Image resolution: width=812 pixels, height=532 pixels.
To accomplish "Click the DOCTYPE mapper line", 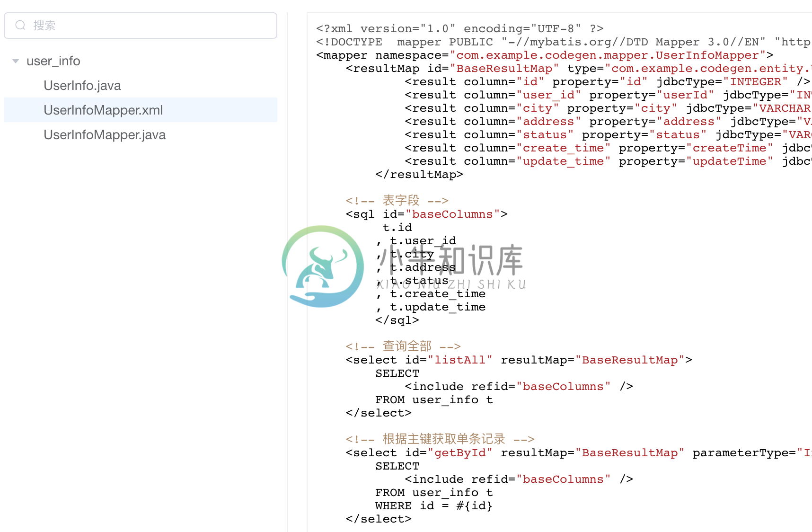I will pyautogui.click(x=564, y=42).
